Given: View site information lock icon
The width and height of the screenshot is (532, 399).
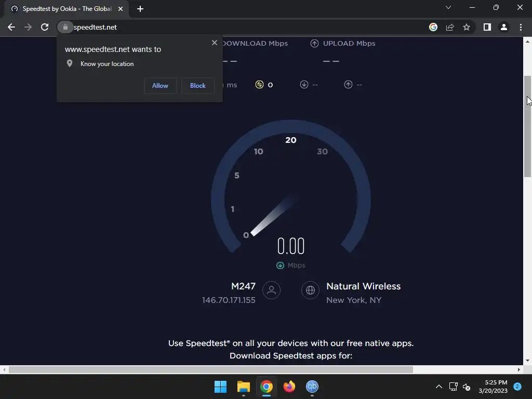Looking at the screenshot, I should point(65,27).
